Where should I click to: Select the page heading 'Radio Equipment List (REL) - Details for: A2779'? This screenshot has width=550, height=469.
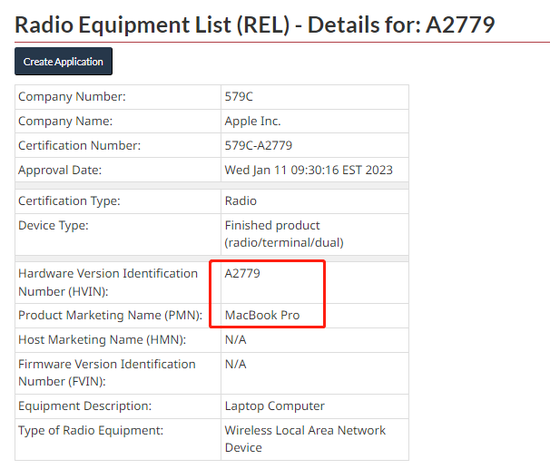click(x=255, y=25)
